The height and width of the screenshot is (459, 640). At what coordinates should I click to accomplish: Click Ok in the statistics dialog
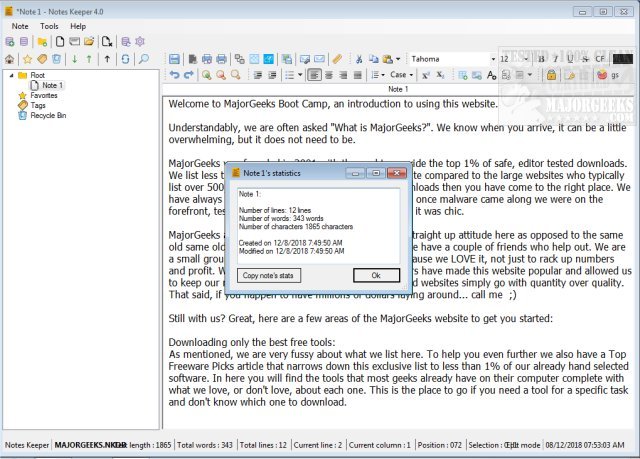tap(376, 275)
